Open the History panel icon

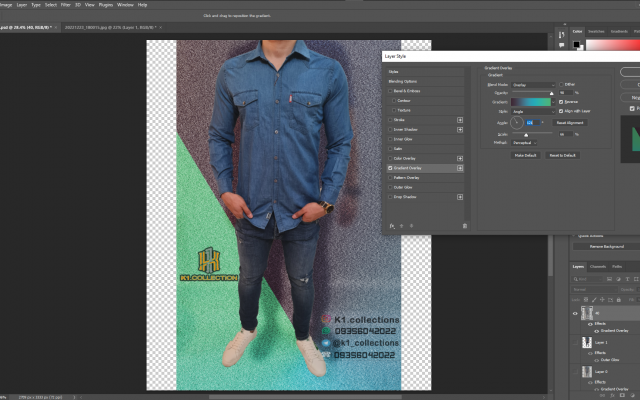(562, 35)
